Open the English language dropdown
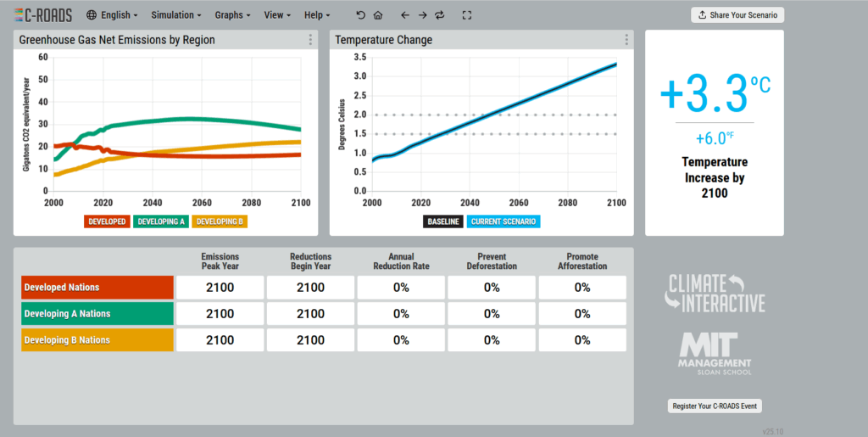The height and width of the screenshot is (437, 868). point(113,15)
